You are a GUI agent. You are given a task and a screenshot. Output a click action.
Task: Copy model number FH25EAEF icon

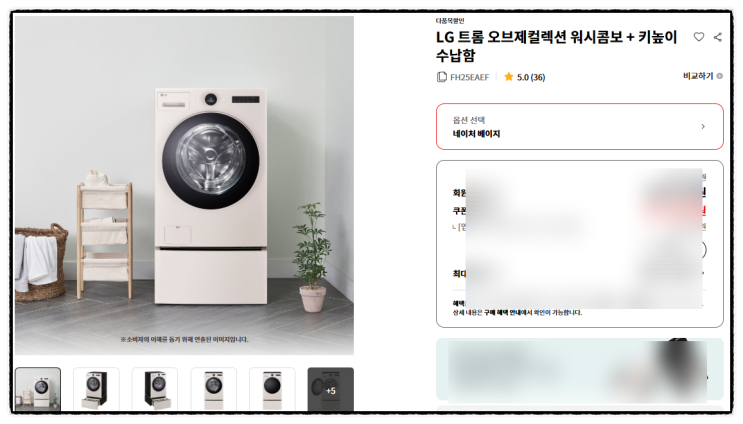coord(441,77)
